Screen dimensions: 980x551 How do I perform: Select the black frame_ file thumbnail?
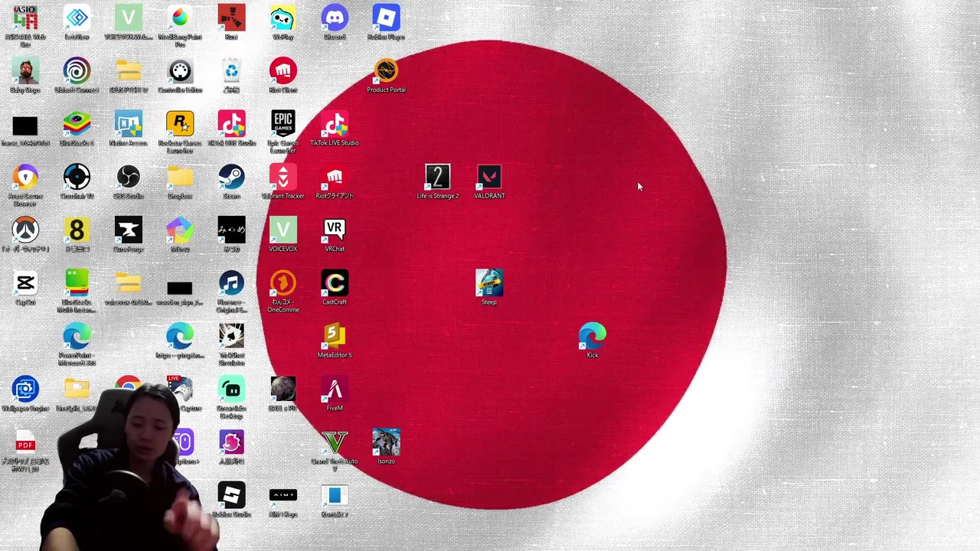25,126
